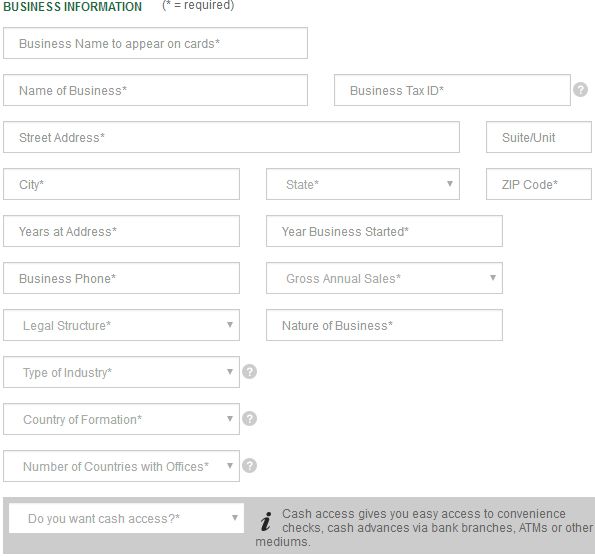Image resolution: width=595 pixels, height=557 pixels.
Task: Select the Type of Industry dropdown
Action: (121, 372)
